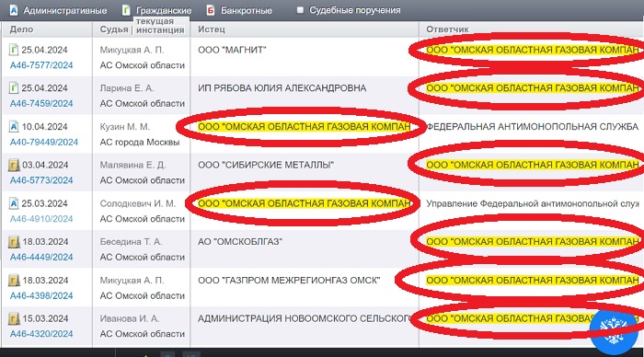Switch to the Банкротные tab
Image resolution: width=644 pixels, height=357 pixels.
(x=246, y=11)
